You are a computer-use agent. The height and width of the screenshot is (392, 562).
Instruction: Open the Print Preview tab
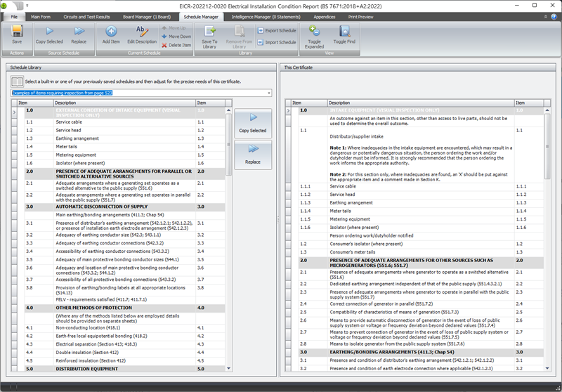coord(360,16)
